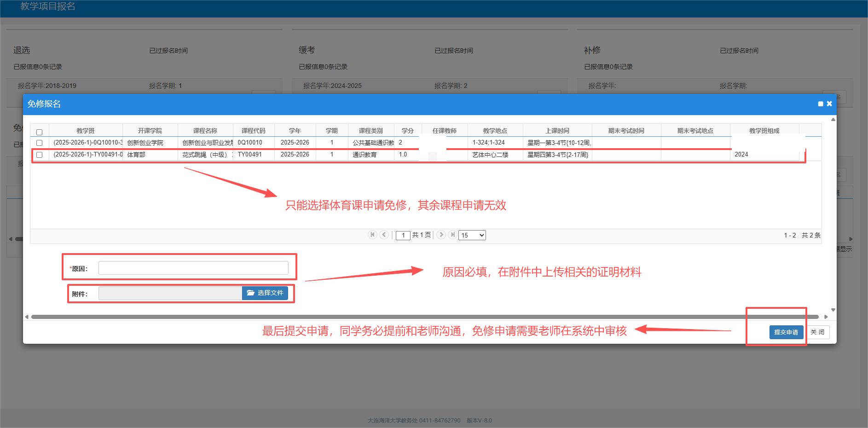Go to previous page in pager
Image resolution: width=868 pixels, height=428 pixels.
(384, 235)
